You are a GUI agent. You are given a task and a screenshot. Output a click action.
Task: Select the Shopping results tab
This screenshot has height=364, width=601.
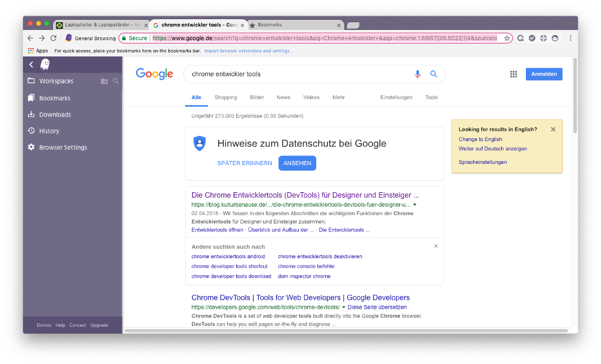click(x=226, y=97)
